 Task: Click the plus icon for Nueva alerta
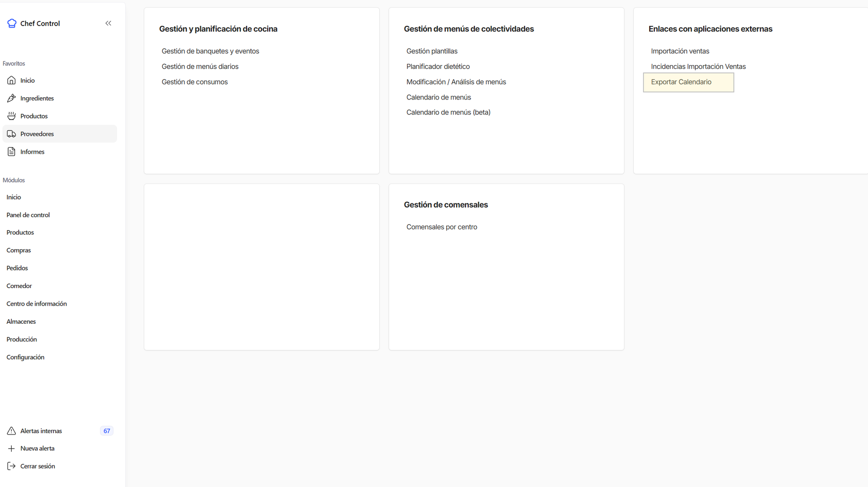click(x=12, y=449)
